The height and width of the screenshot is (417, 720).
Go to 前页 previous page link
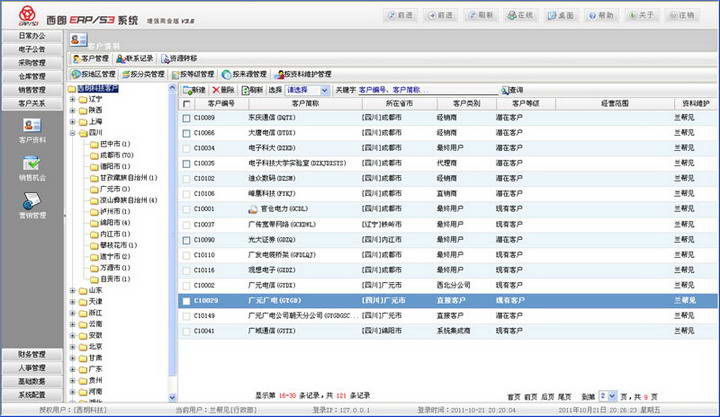531,397
